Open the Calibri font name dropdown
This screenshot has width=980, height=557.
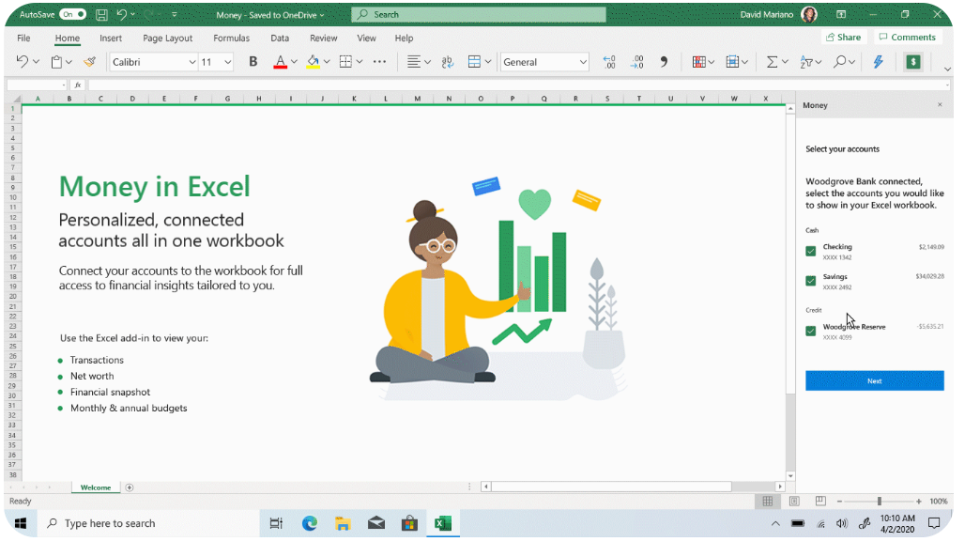pos(191,62)
